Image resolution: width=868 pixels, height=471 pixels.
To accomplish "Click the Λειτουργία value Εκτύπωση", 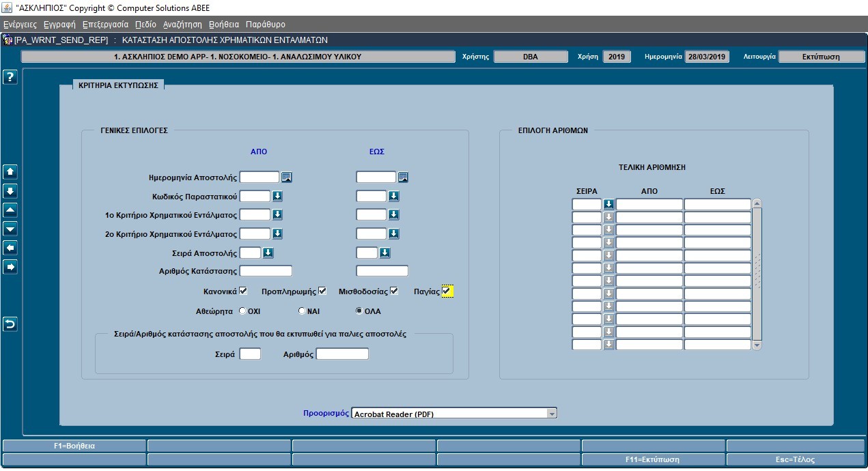I will coord(822,57).
